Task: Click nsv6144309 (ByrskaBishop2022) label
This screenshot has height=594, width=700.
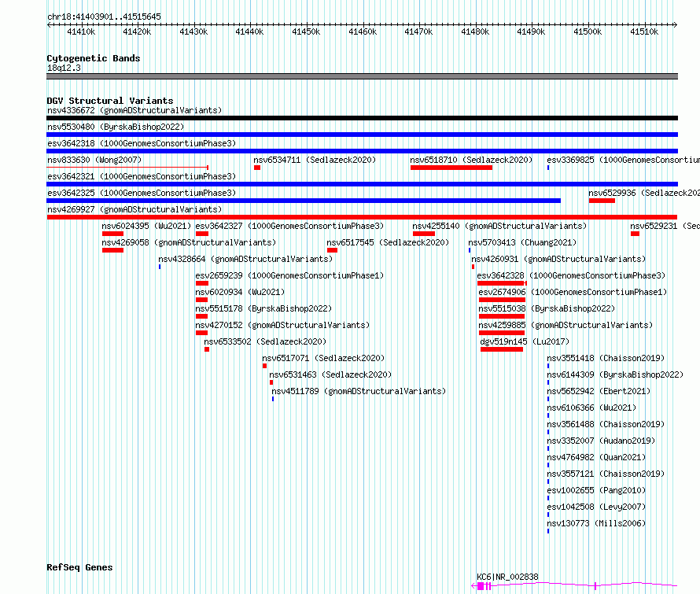Action: [x=615, y=374]
